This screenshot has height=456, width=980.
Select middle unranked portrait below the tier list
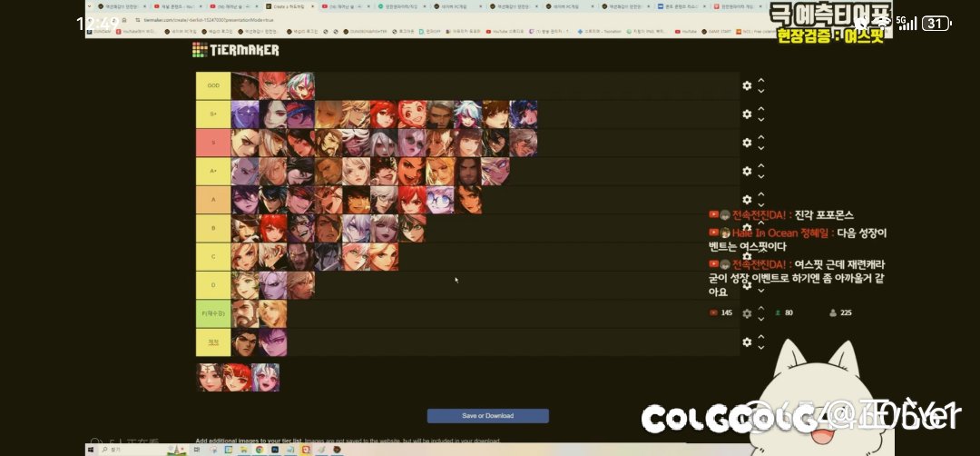click(238, 377)
